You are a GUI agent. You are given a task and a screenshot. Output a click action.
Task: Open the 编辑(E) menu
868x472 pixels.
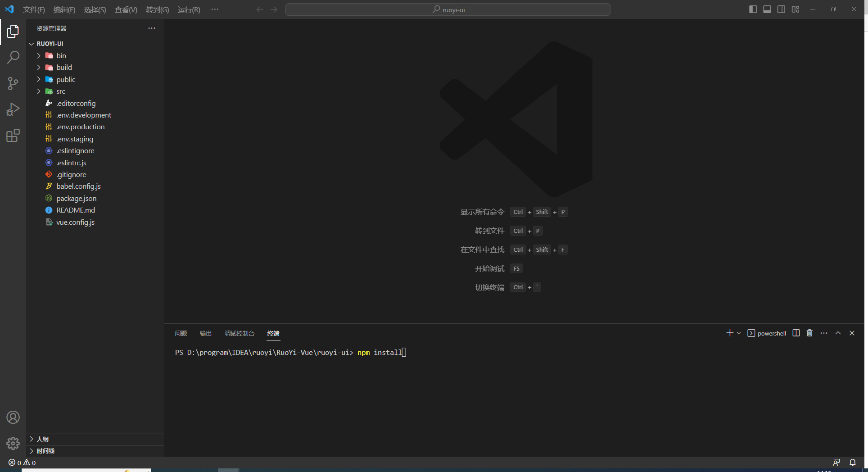[64, 9]
